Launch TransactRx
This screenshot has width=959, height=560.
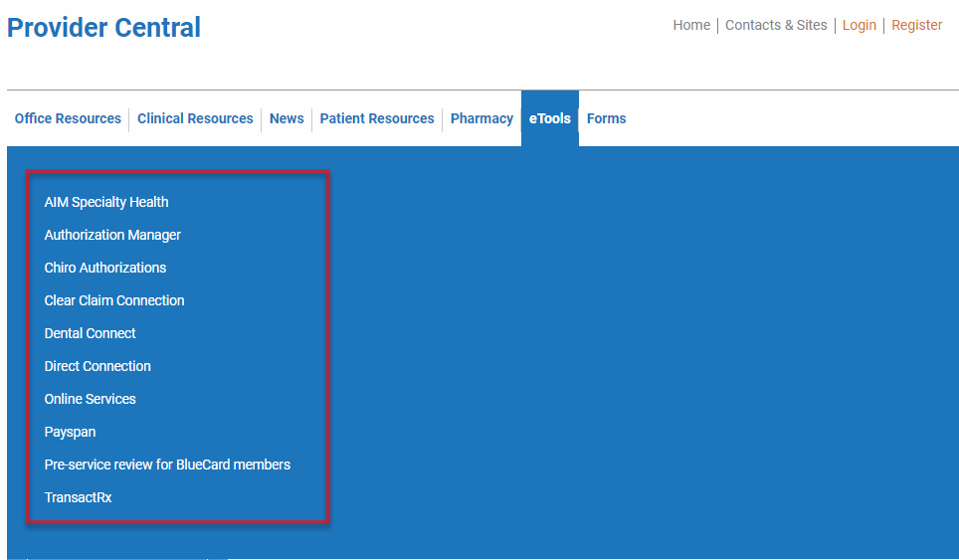tap(78, 497)
